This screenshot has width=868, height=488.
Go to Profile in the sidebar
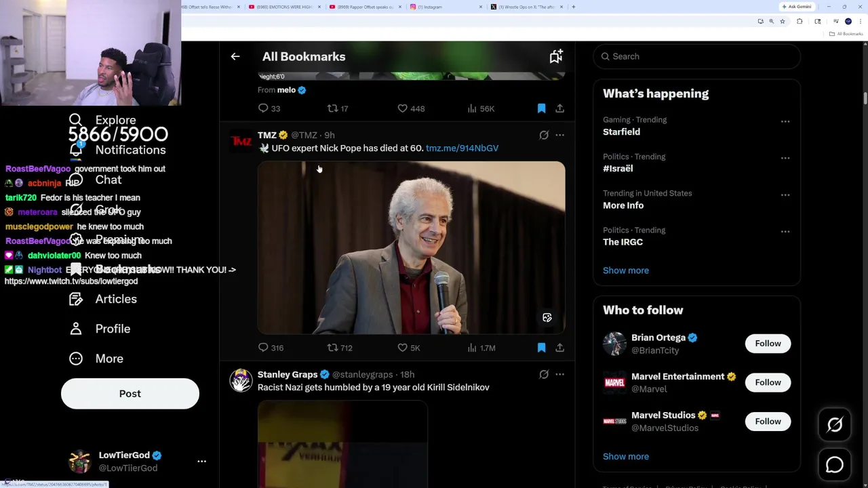click(100, 329)
